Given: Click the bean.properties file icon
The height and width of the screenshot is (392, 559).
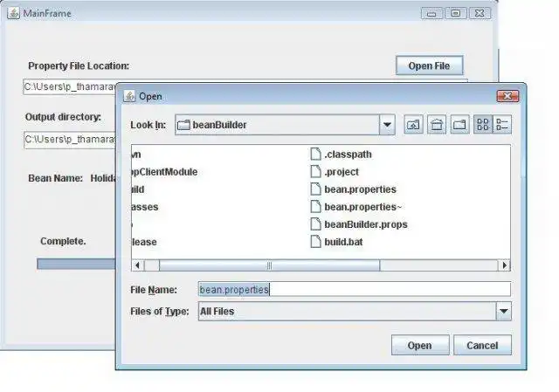Looking at the screenshot, I should 315,189.
